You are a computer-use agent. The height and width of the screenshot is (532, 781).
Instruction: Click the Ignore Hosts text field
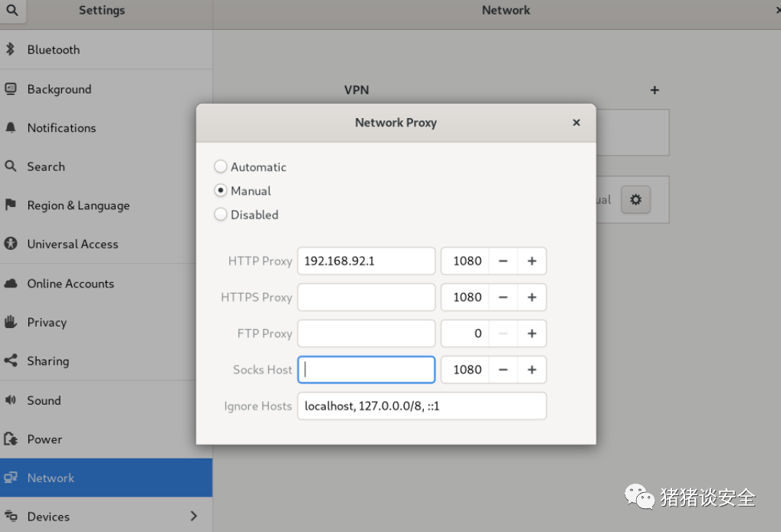tap(422, 406)
